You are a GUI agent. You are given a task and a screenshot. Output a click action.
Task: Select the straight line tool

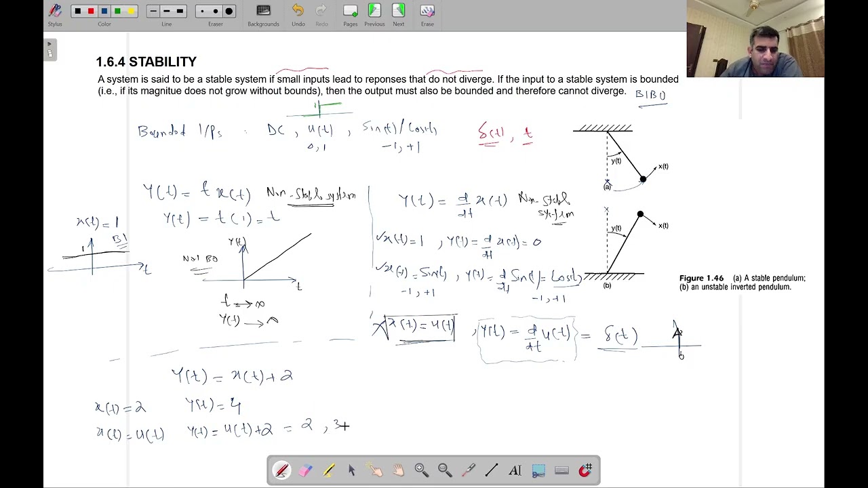coord(492,470)
